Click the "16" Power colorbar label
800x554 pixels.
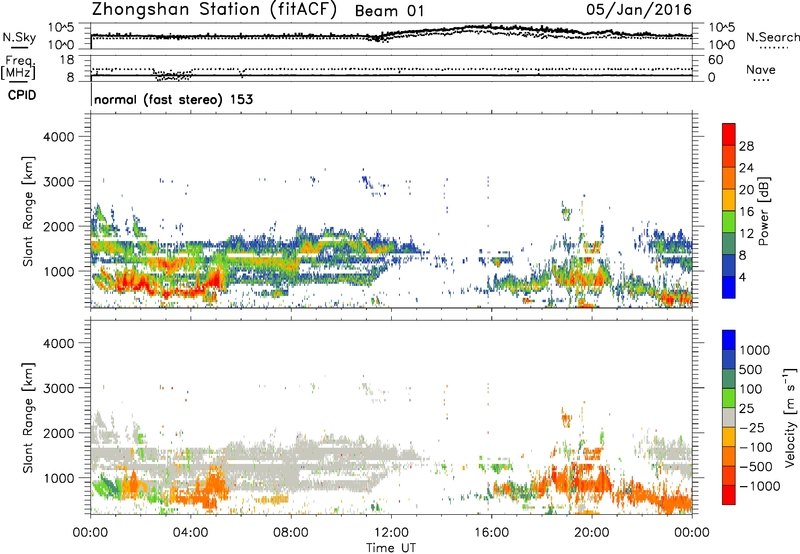[x=746, y=212]
